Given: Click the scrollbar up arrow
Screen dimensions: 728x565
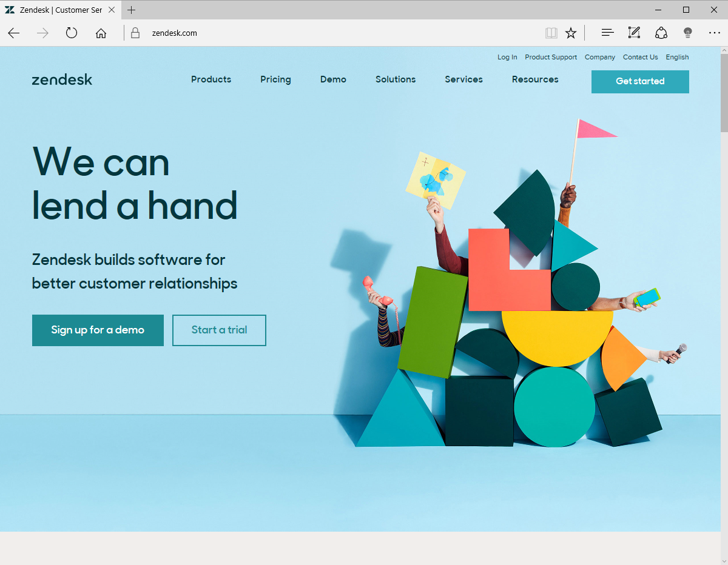Looking at the screenshot, I should 724,52.
